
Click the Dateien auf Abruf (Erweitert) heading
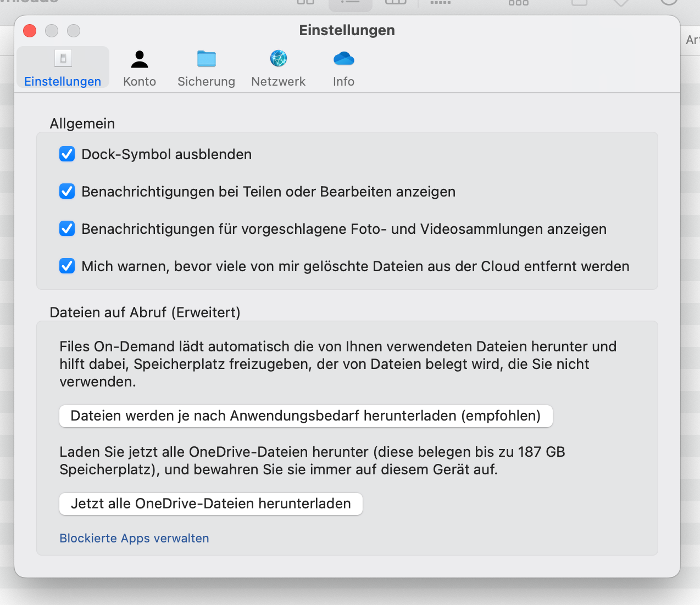[x=145, y=312]
